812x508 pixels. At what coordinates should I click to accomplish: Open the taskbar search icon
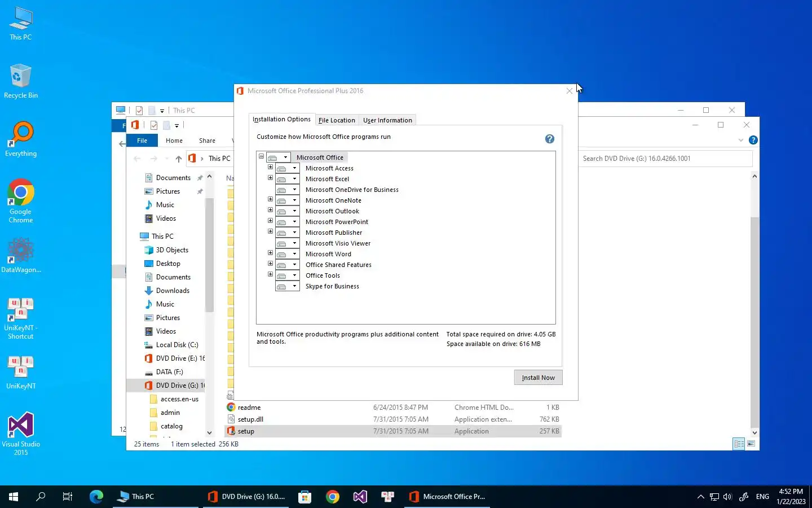pos(41,497)
